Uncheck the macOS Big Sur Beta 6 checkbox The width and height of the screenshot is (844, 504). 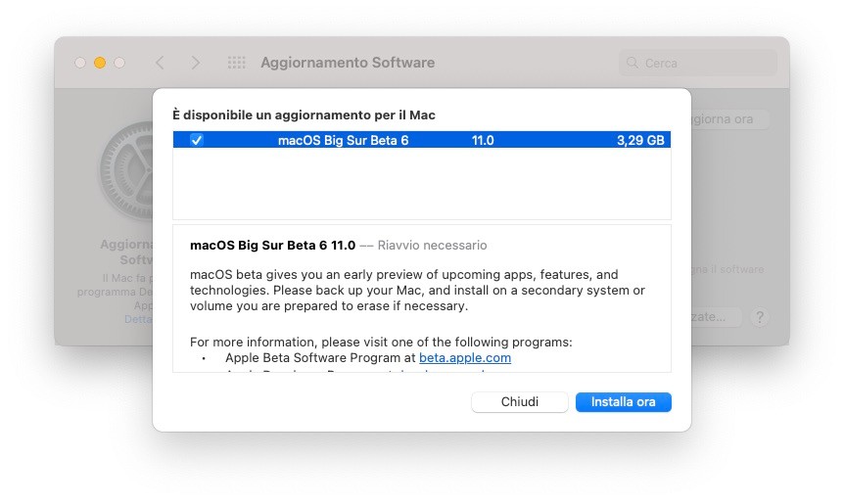click(197, 140)
